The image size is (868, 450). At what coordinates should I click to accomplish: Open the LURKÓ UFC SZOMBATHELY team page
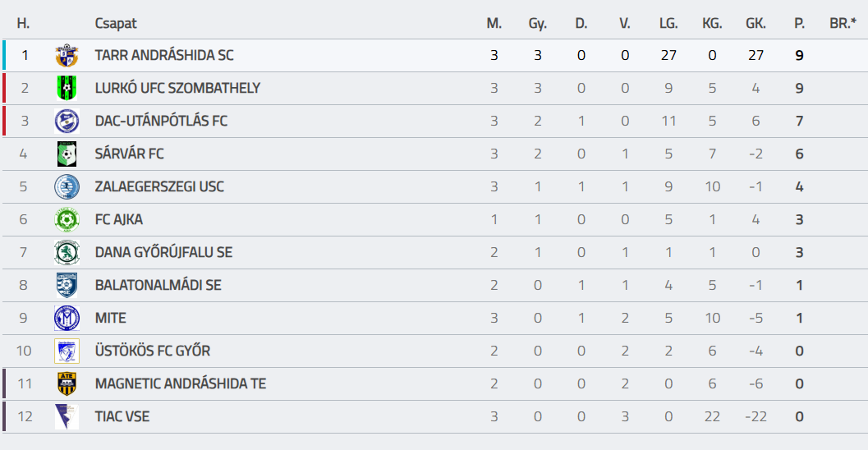pyautogui.click(x=177, y=88)
